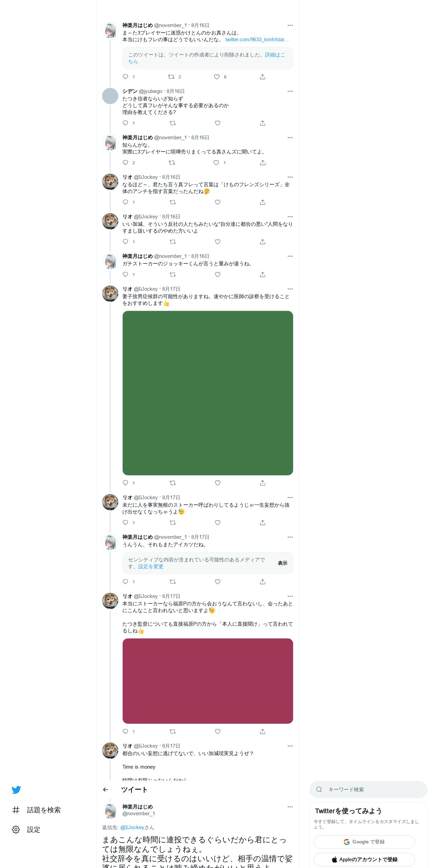Click Appleのアカウントで登録 button
434x868 pixels.
tap(364, 860)
